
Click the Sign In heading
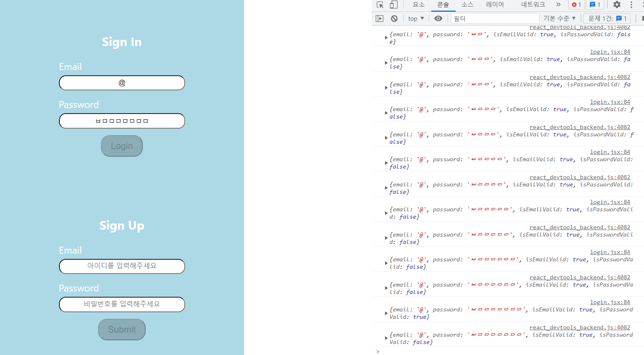[x=122, y=42]
